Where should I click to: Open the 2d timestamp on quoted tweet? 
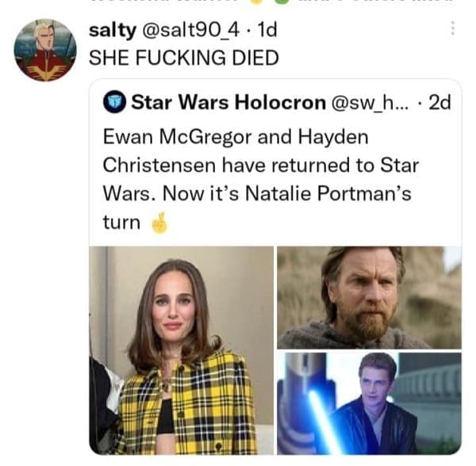click(x=439, y=102)
